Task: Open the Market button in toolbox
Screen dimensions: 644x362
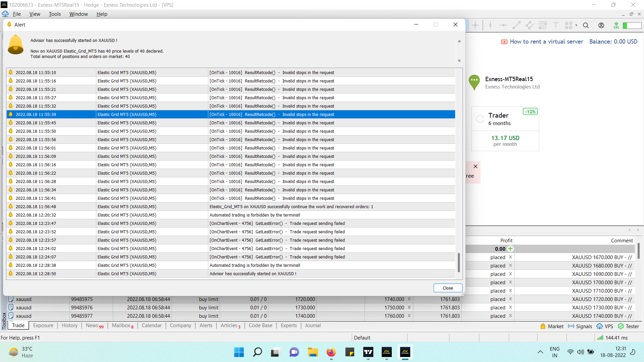Action: coord(552,326)
